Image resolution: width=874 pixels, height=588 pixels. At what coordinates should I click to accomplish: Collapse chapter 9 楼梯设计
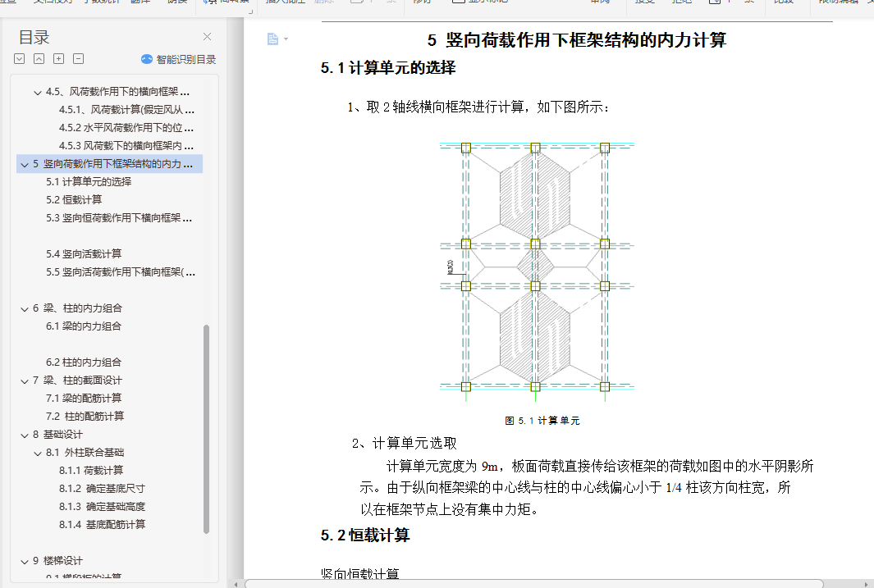(x=25, y=562)
